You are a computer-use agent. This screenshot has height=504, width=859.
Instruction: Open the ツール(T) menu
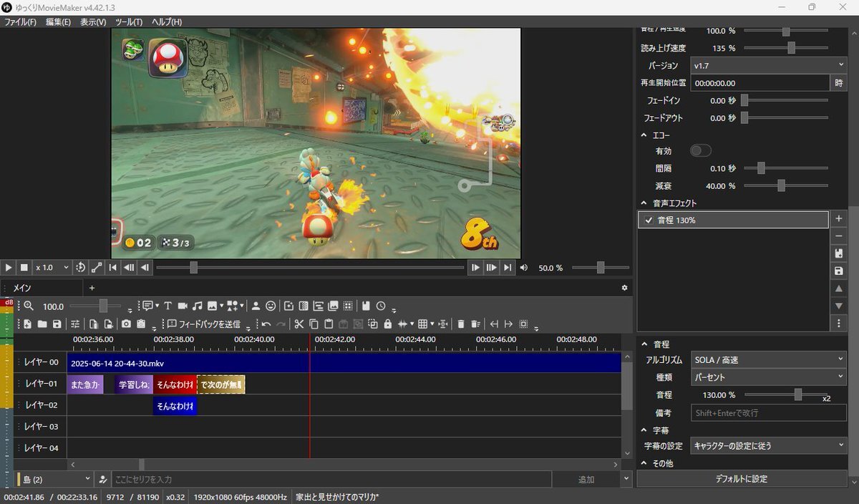(x=129, y=22)
